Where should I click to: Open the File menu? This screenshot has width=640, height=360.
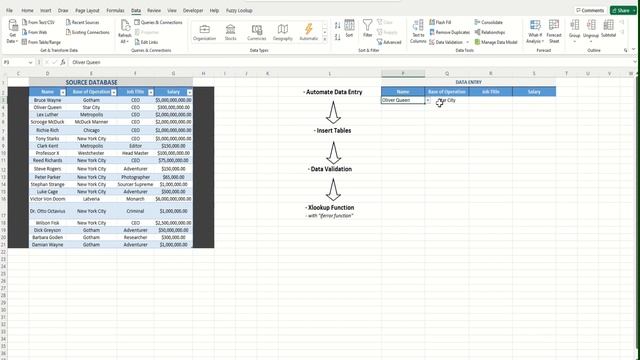point(9,10)
